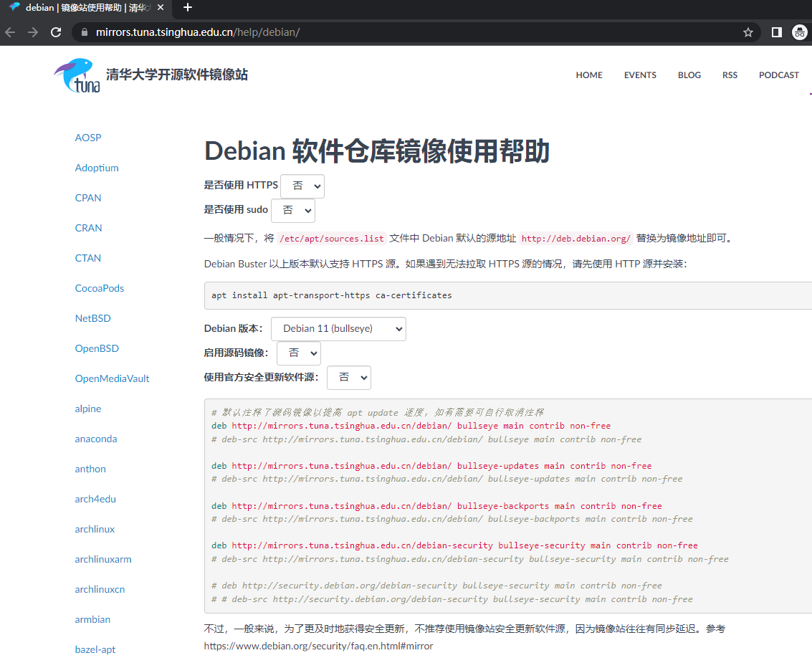812x663 pixels.
Task: Click the /etc/apt/sources.list inline code
Action: point(332,238)
